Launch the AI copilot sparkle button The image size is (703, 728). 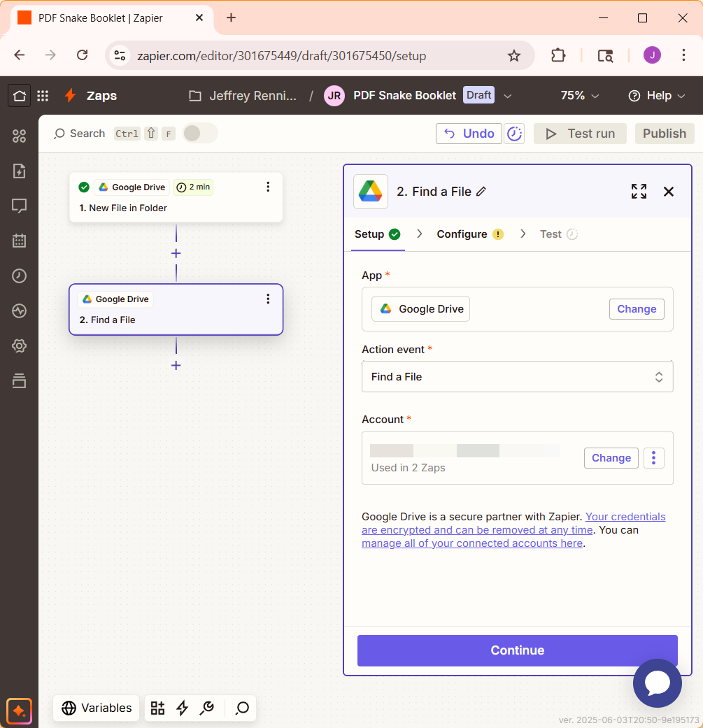click(19, 711)
